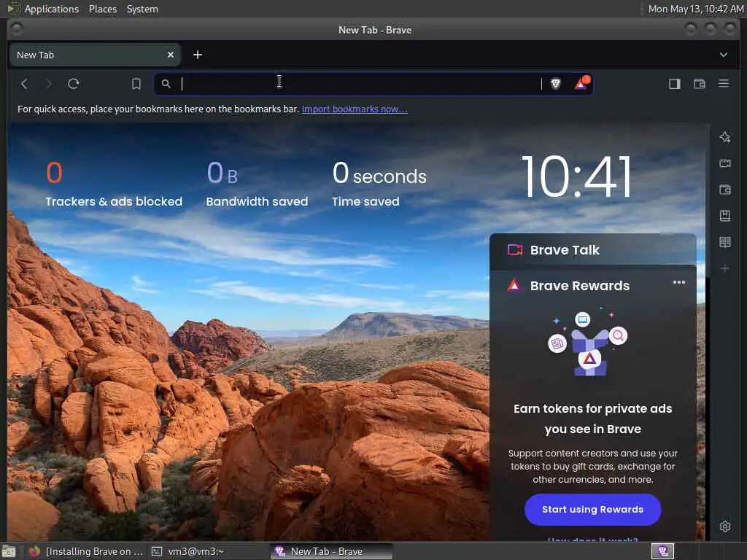Screen dimensions: 747x560
Task: Open the Brave main hamburger menu
Action: 724,84
